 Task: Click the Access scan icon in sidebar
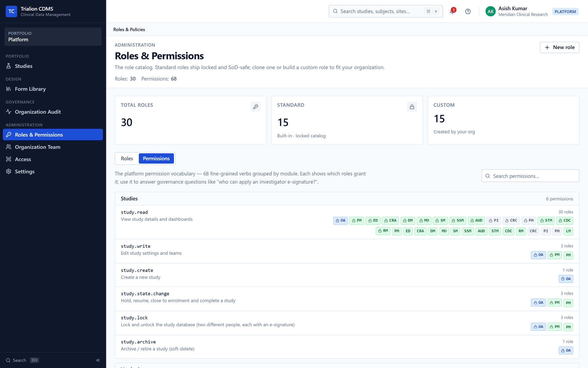click(9, 159)
